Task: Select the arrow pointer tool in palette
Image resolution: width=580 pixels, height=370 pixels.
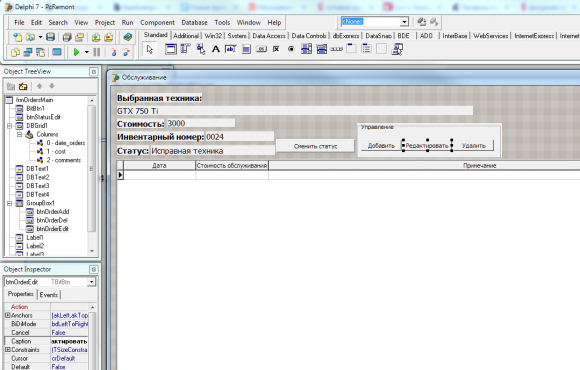Action: pos(149,49)
